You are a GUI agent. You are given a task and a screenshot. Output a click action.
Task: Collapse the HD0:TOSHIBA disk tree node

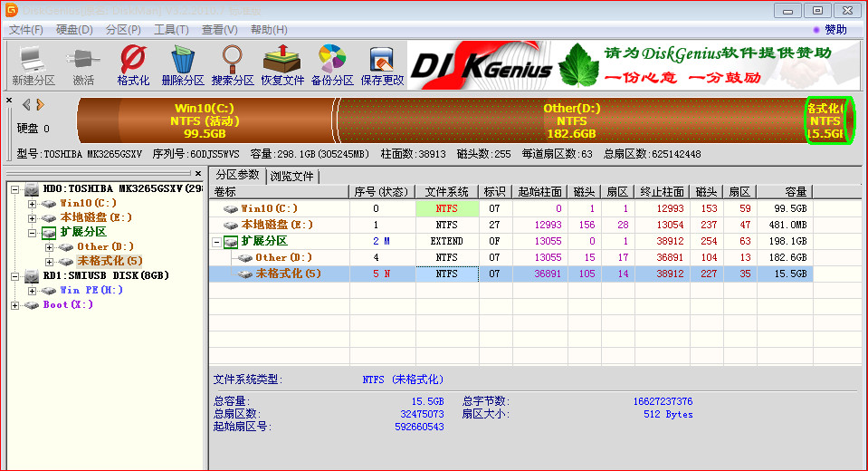[x=14, y=188]
